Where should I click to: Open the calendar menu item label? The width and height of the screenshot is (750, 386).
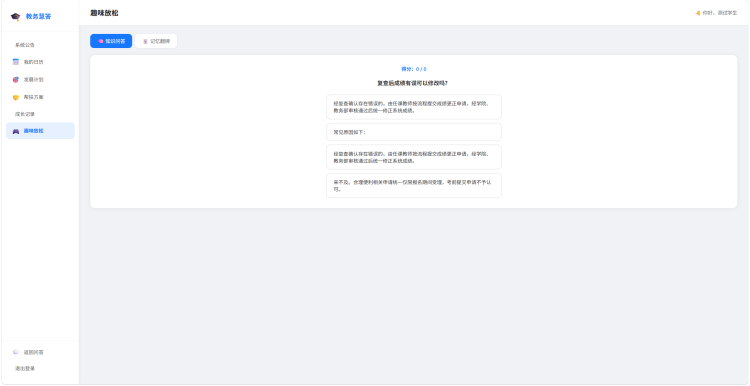coord(33,62)
